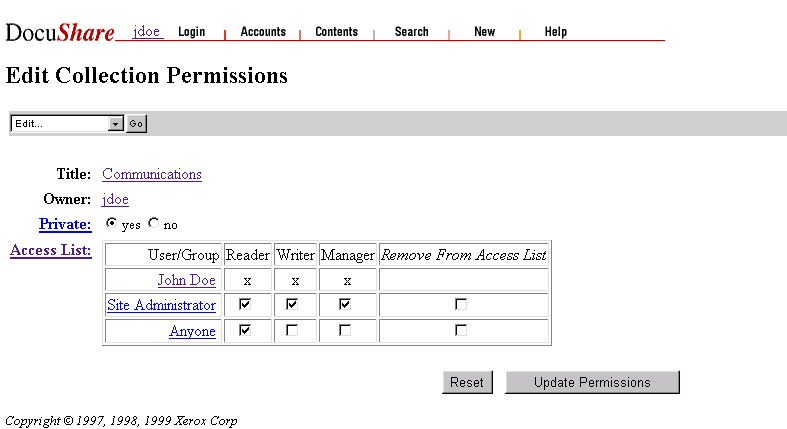Open the Accounts menu item

pos(263,32)
